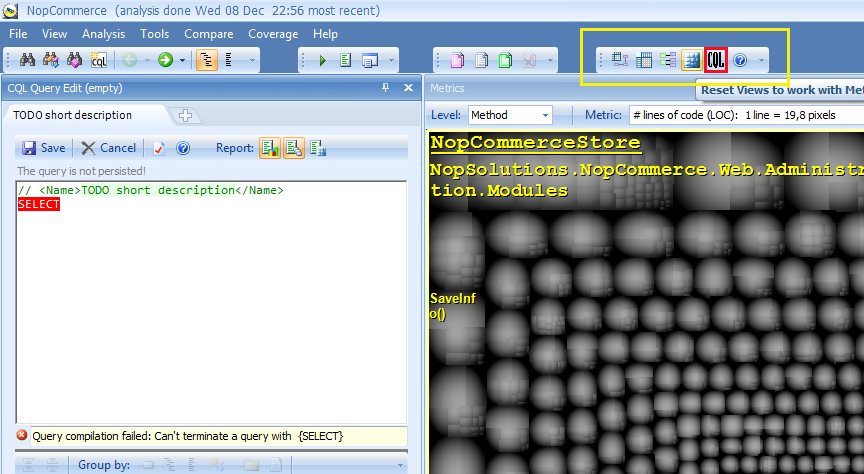Toggle the tree hierarchy view button

coord(207,60)
